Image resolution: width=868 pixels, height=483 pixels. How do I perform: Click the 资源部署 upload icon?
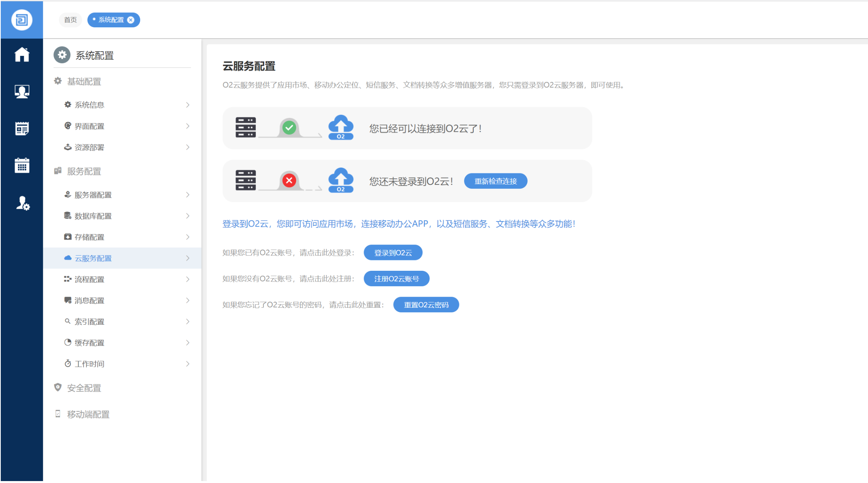pos(67,147)
